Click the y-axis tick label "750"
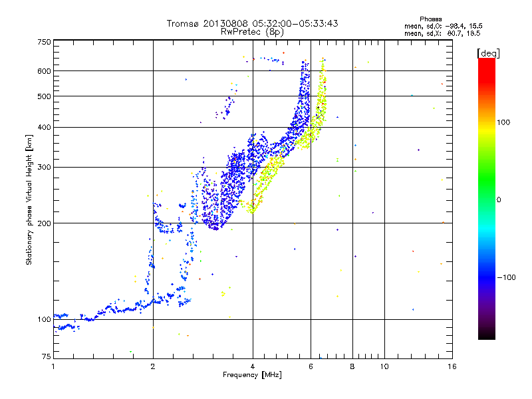532x399 pixels. click(44, 42)
